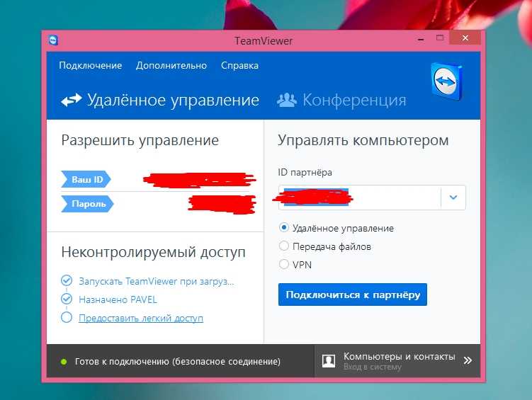Viewport: 532px width, 400px height.
Task: Click checkmark icon beside Запускать TeamViewer при загрузке
Action: point(67,280)
